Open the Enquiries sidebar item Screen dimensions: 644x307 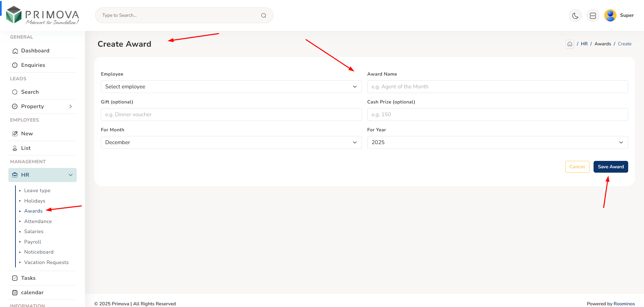pyautogui.click(x=33, y=65)
